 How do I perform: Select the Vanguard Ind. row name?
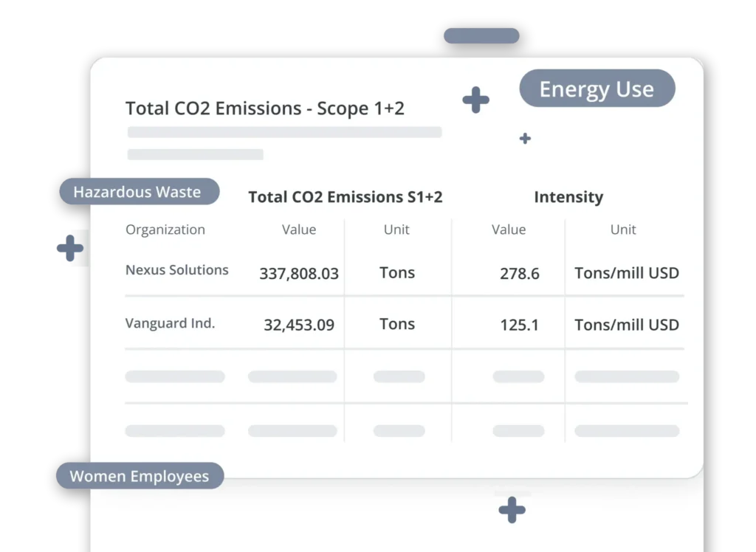[171, 323]
